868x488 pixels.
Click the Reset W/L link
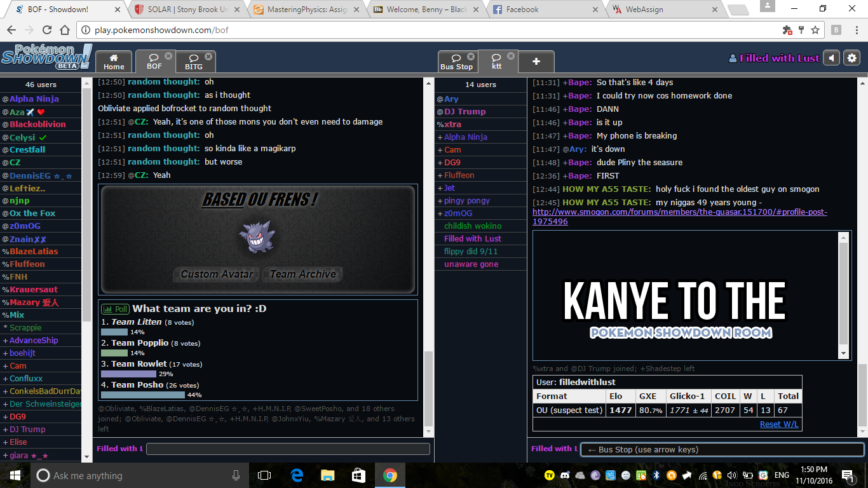coord(779,424)
